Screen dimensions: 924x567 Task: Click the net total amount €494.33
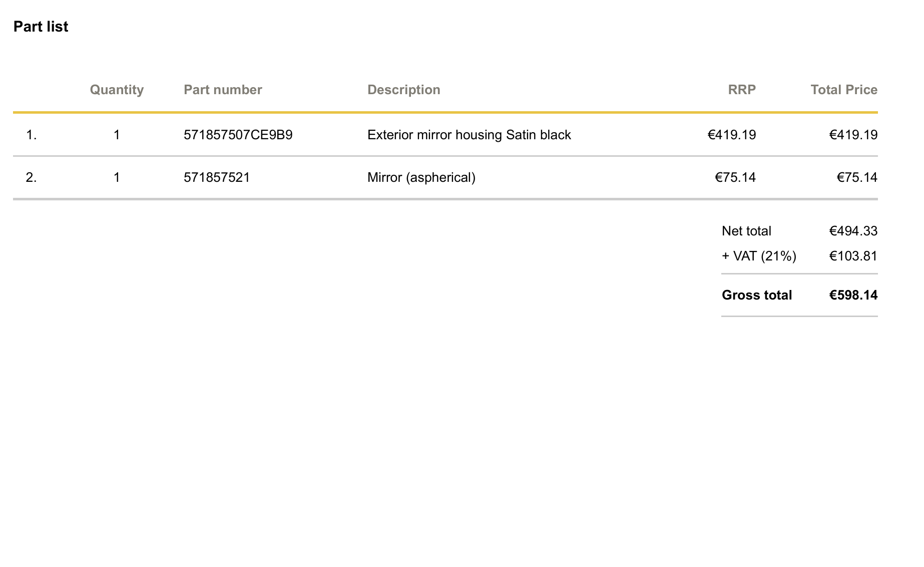point(853,231)
